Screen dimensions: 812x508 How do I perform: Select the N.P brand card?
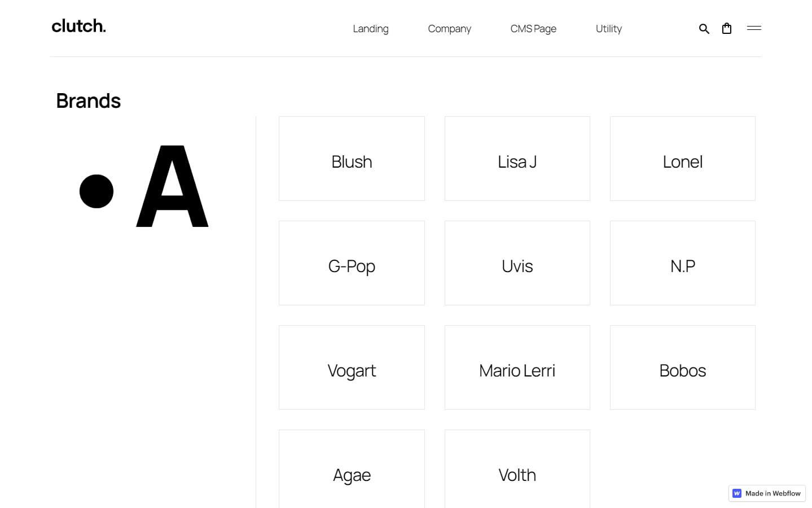(682, 263)
